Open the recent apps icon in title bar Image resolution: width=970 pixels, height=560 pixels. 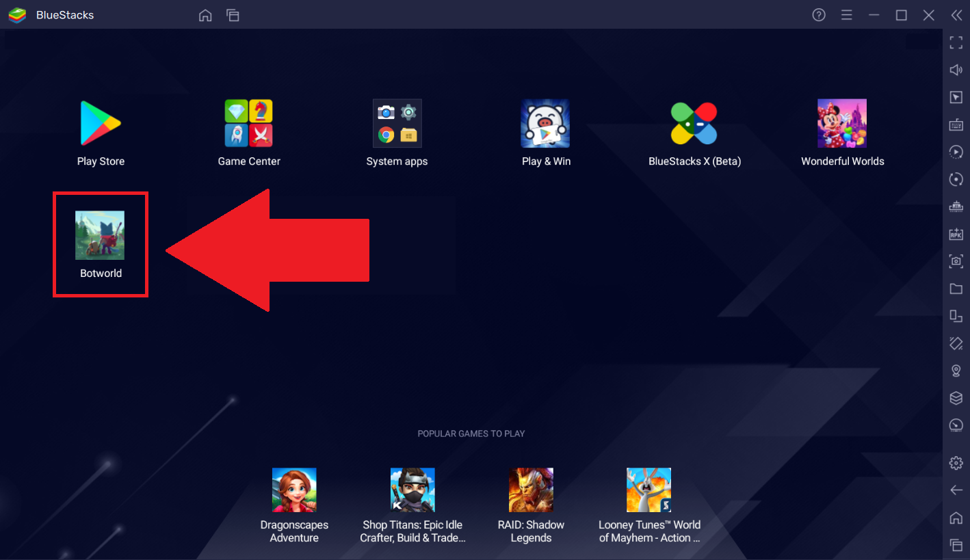point(233,15)
